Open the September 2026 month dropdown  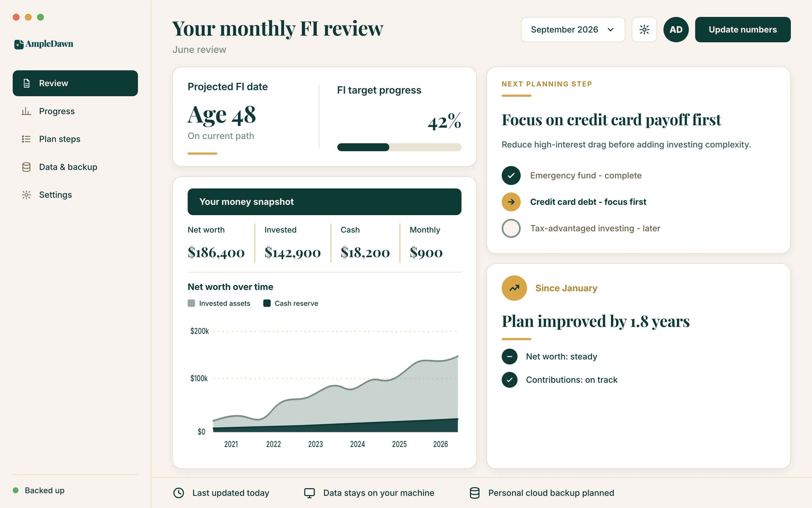(x=573, y=30)
